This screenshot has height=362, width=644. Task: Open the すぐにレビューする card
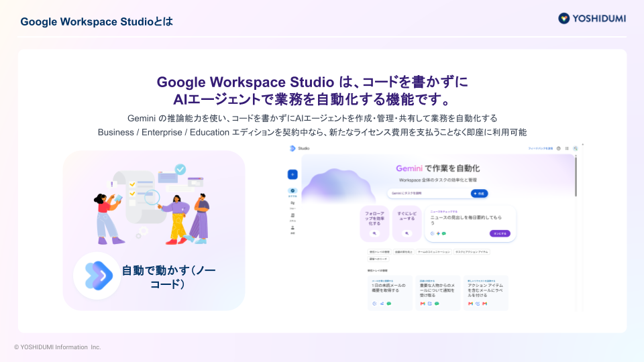[407, 224]
